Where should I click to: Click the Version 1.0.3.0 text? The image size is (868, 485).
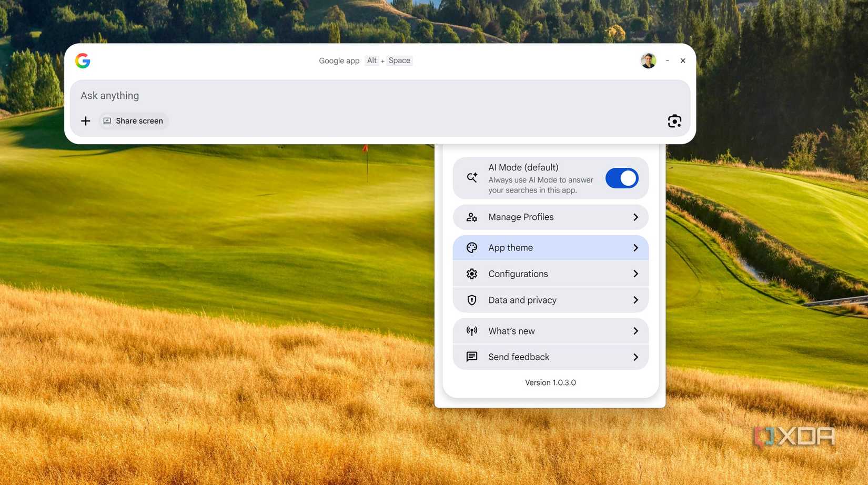(550, 382)
